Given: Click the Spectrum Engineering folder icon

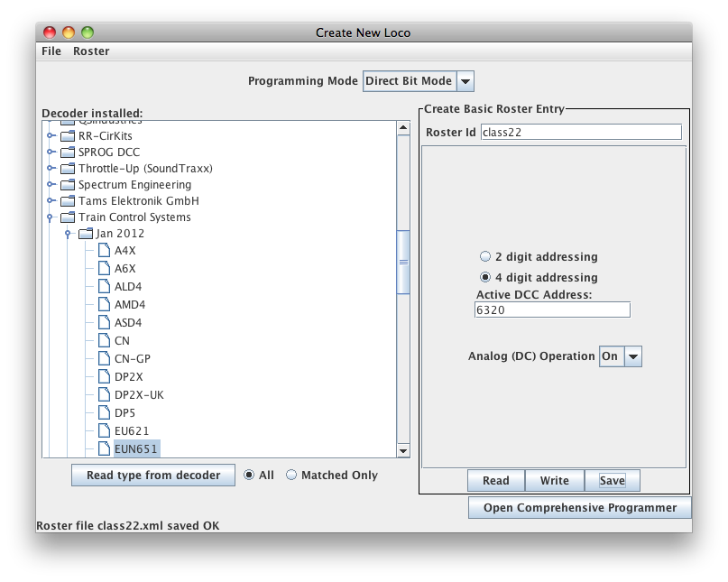Looking at the screenshot, I should click(68, 185).
